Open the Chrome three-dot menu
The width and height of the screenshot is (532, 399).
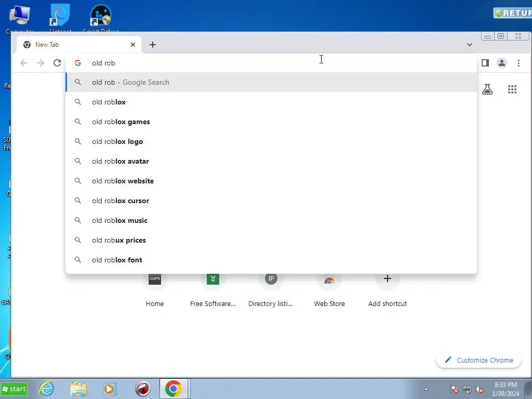[x=518, y=63]
